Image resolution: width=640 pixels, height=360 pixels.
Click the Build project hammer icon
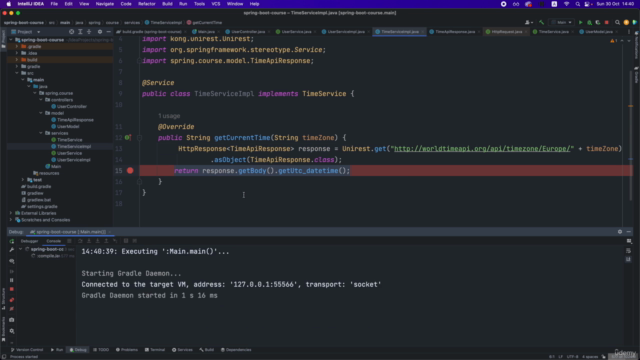tap(542, 22)
